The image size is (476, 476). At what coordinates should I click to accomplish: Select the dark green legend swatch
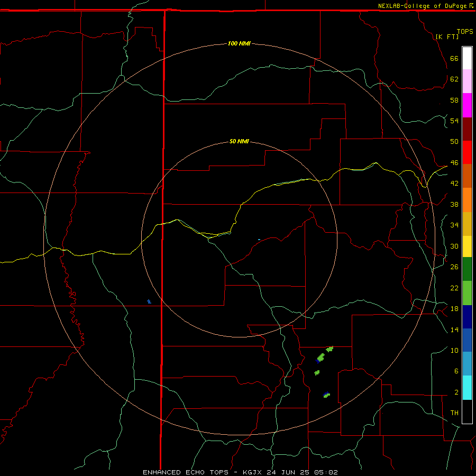click(467, 269)
